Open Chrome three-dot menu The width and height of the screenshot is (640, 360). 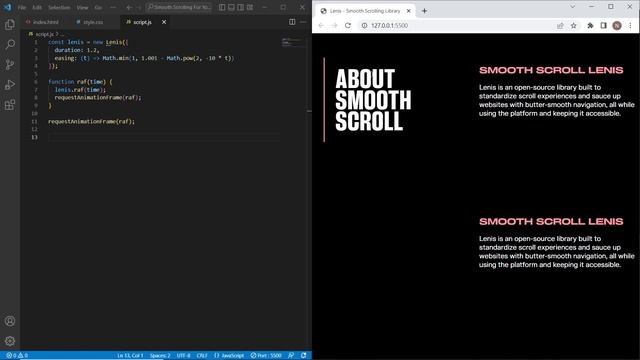click(x=630, y=25)
